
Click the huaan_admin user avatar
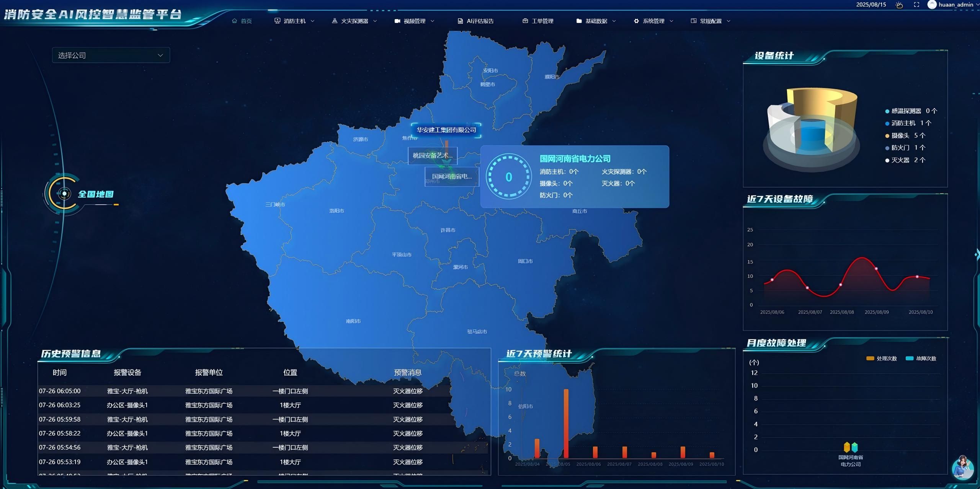click(x=932, y=5)
